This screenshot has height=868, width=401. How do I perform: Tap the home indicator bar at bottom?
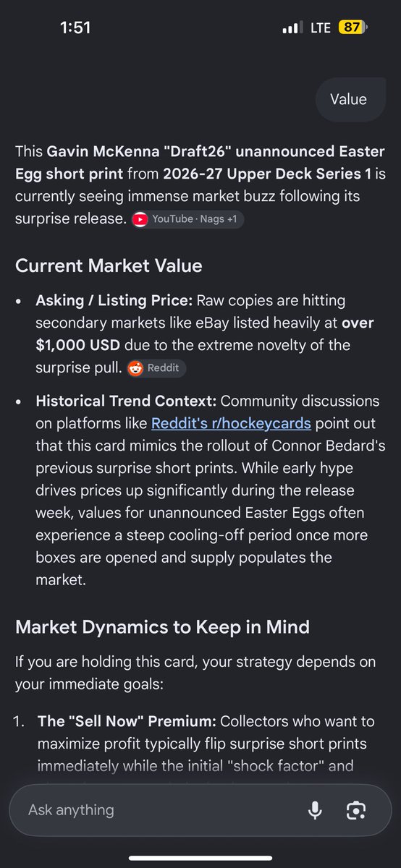pyautogui.click(x=200, y=858)
